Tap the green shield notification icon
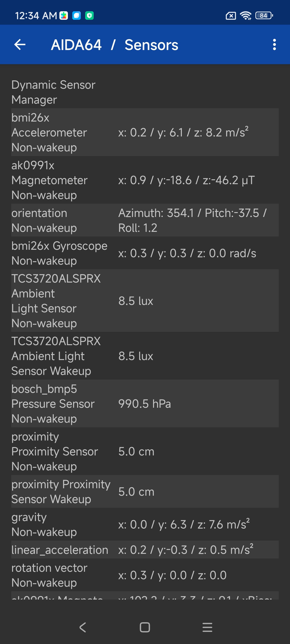The height and width of the screenshot is (644, 290). point(89,16)
